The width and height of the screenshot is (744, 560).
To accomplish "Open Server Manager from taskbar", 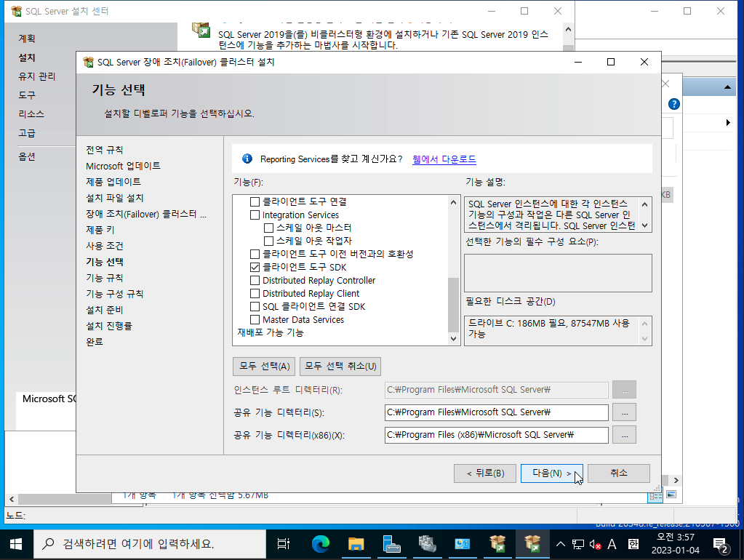I will (x=391, y=544).
